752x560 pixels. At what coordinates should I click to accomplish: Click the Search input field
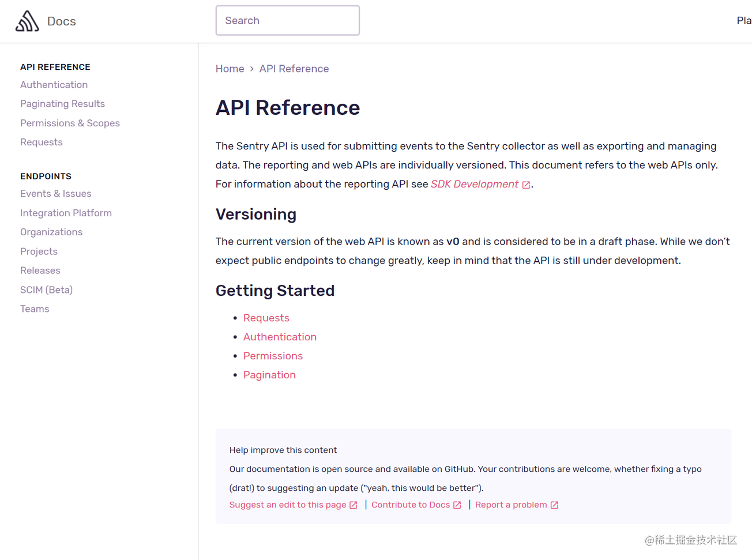coord(287,21)
